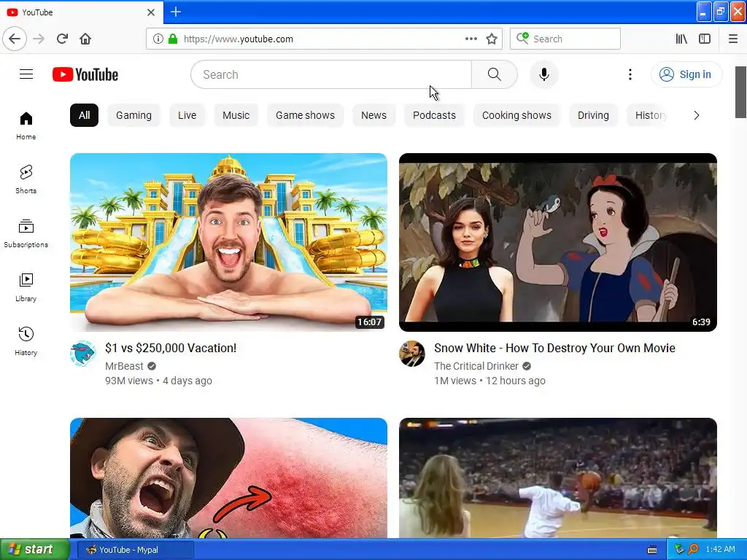Open the basketball game video thumbnail
Image resolution: width=747 pixels, height=560 pixels.
pos(558,478)
